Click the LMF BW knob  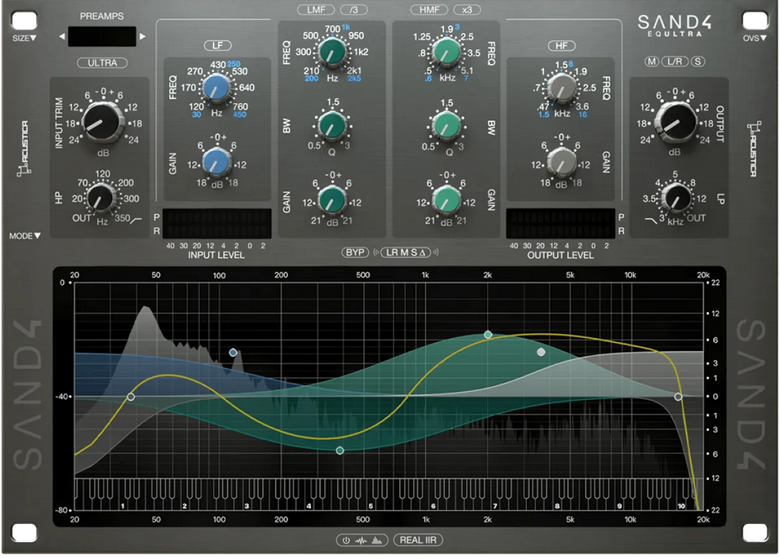click(x=331, y=125)
